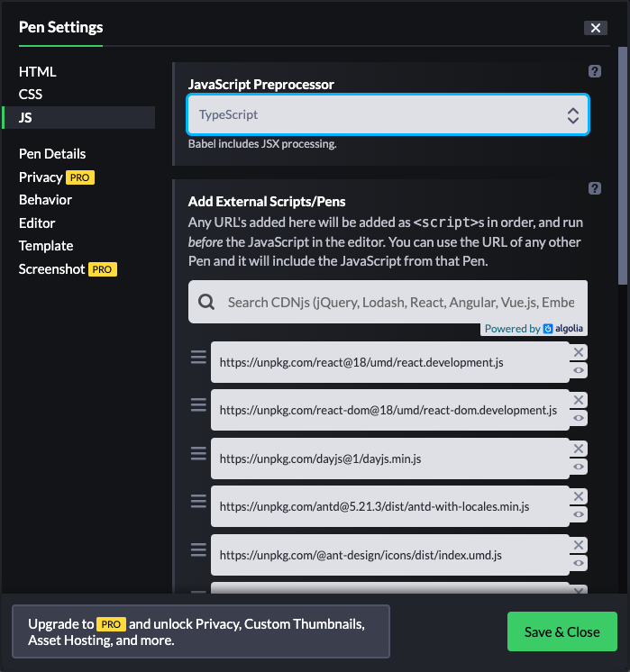Preview ant-design icons script with eye icon

click(x=579, y=563)
